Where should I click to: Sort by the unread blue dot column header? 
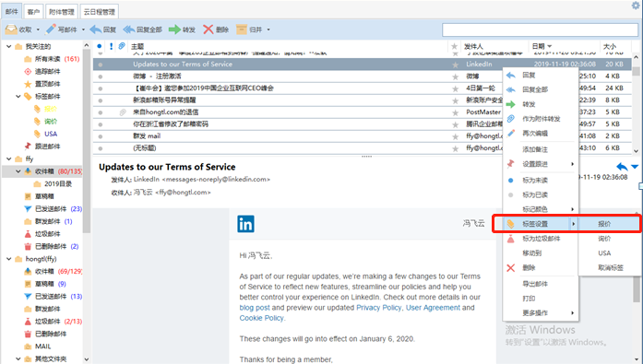point(100,46)
